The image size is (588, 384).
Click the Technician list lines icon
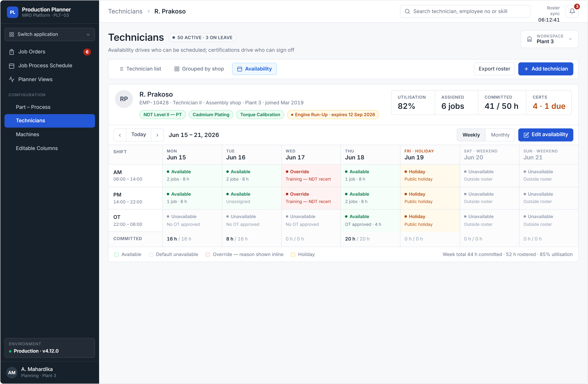[122, 69]
